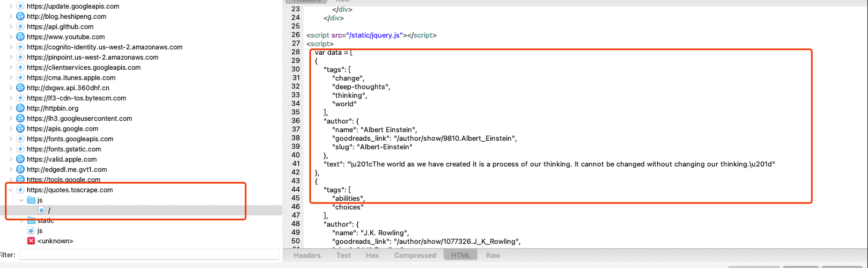The height and width of the screenshot is (268, 868).
Task: Click the update.googleapis.com host icon
Action: [20, 6]
